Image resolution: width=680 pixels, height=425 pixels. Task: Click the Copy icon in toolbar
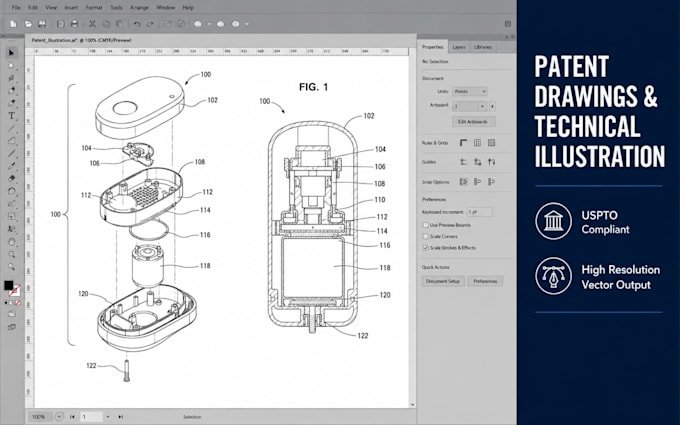point(106,24)
